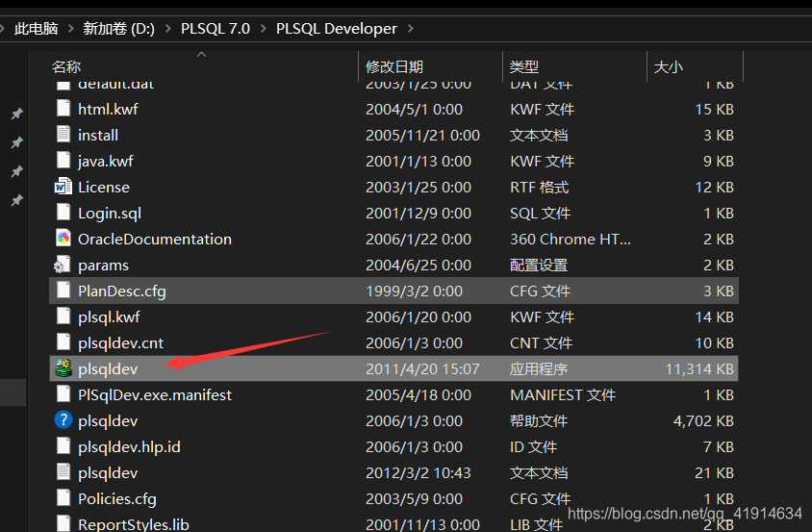
Task: Click the java.kwf file icon
Action: [63, 161]
